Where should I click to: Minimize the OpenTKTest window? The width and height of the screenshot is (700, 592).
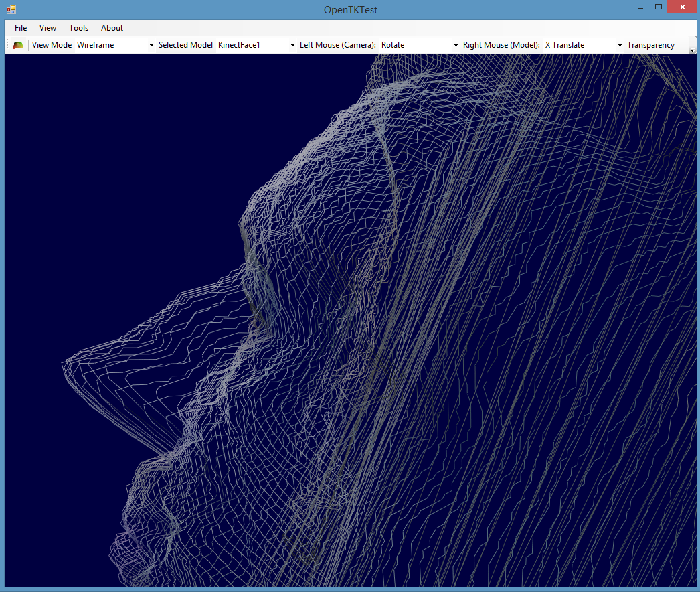click(640, 7)
